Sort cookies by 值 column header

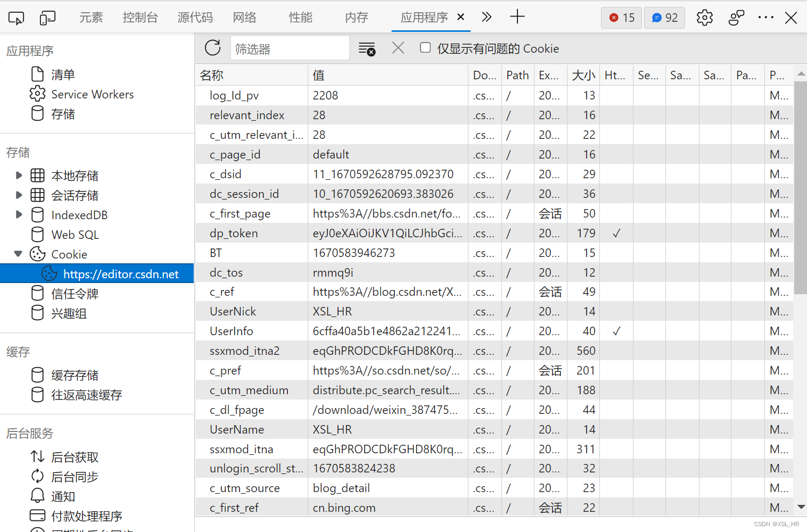(388, 75)
